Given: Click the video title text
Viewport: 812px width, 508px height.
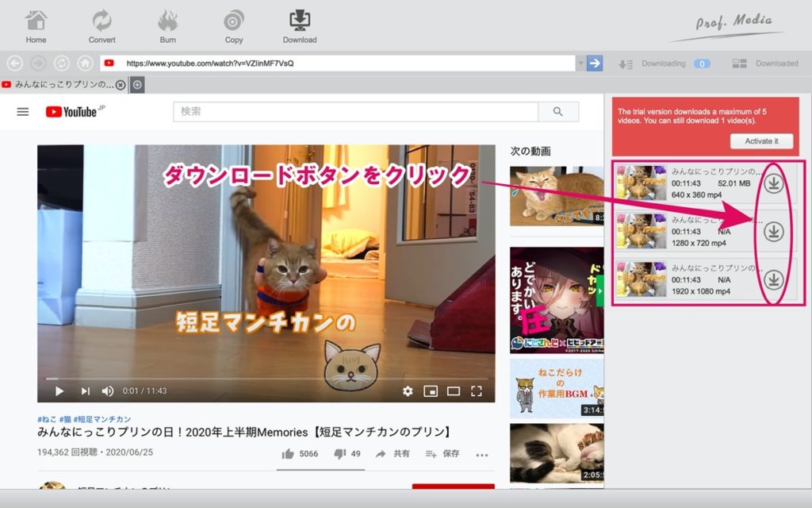Looking at the screenshot, I should tap(245, 433).
